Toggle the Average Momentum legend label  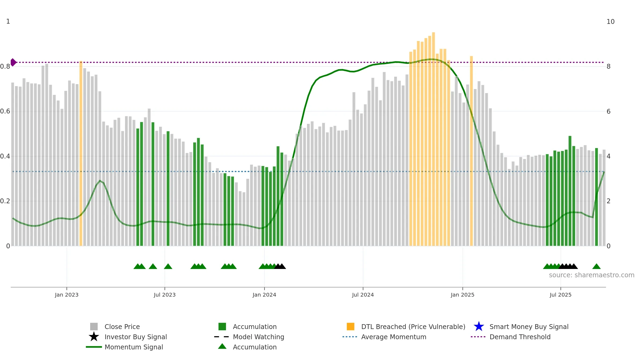(x=394, y=337)
